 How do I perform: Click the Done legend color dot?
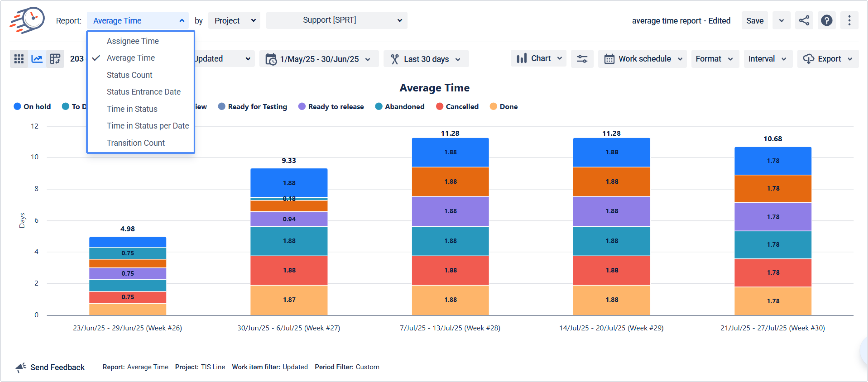[x=493, y=106]
